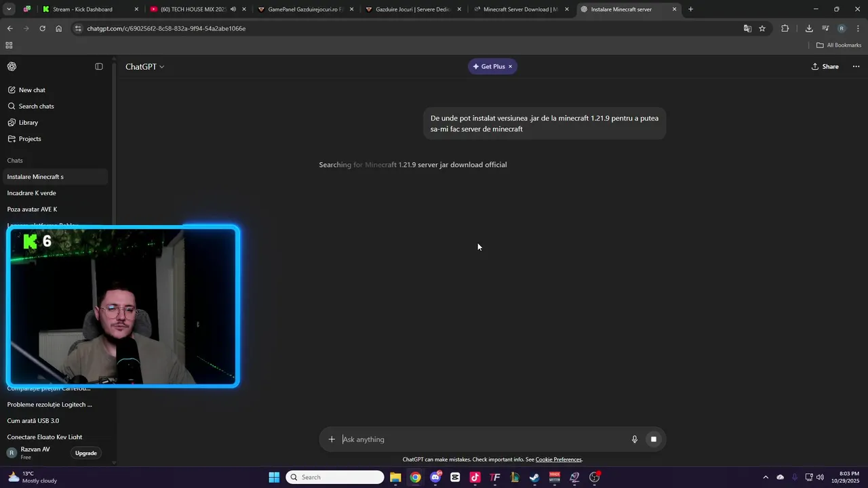This screenshot has width=868, height=488.
Task: Open chat 'Instalare Minecraft s'
Action: (54, 177)
